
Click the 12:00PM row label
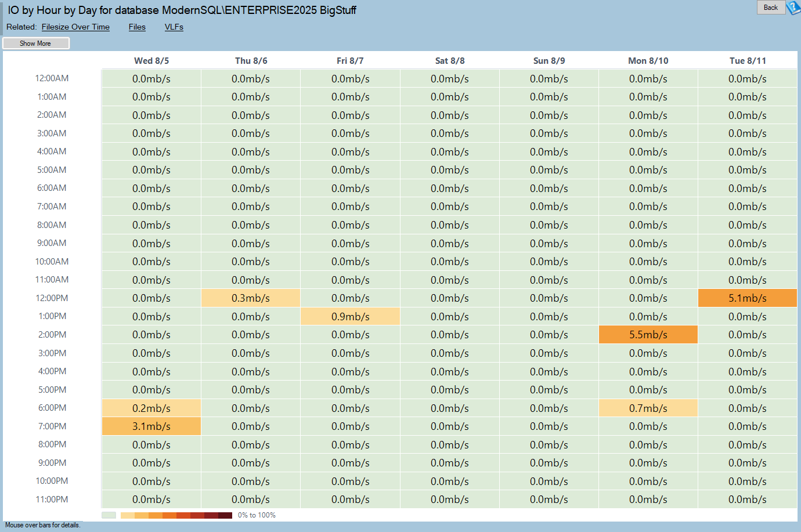tap(52, 298)
